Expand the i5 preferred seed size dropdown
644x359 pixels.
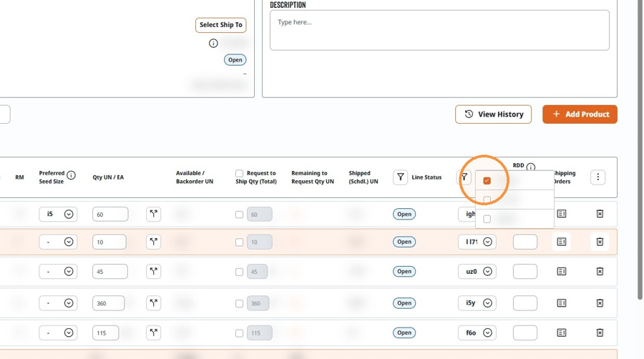[x=69, y=214]
